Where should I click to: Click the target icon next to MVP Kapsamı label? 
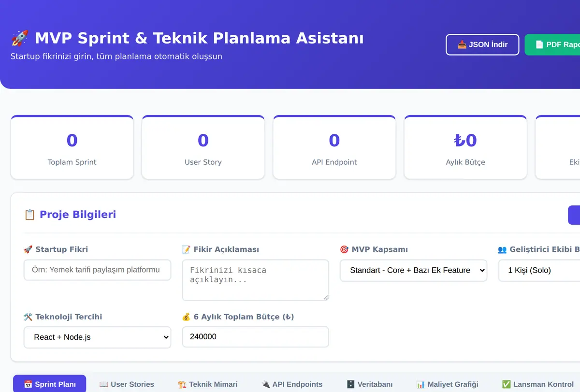tap(344, 249)
